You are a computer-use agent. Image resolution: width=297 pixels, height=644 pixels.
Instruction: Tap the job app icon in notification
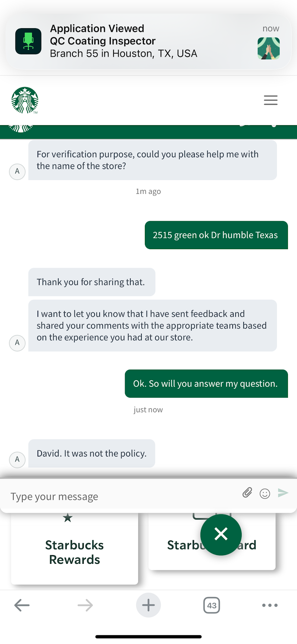(28, 41)
